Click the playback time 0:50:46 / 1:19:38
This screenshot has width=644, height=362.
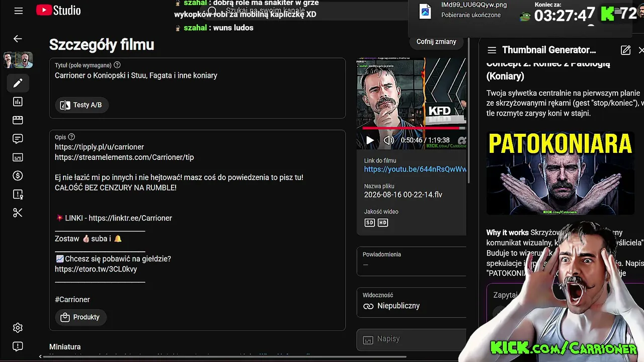(x=425, y=141)
